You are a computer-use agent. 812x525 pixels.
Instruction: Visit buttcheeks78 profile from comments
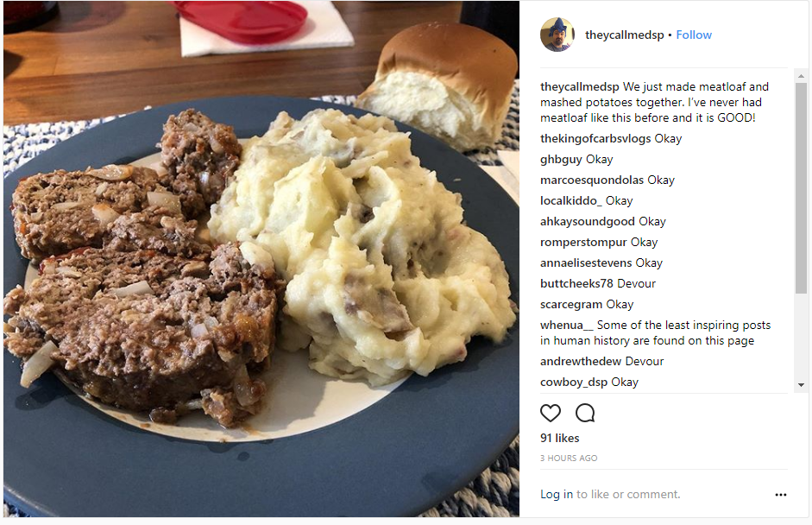pos(576,284)
